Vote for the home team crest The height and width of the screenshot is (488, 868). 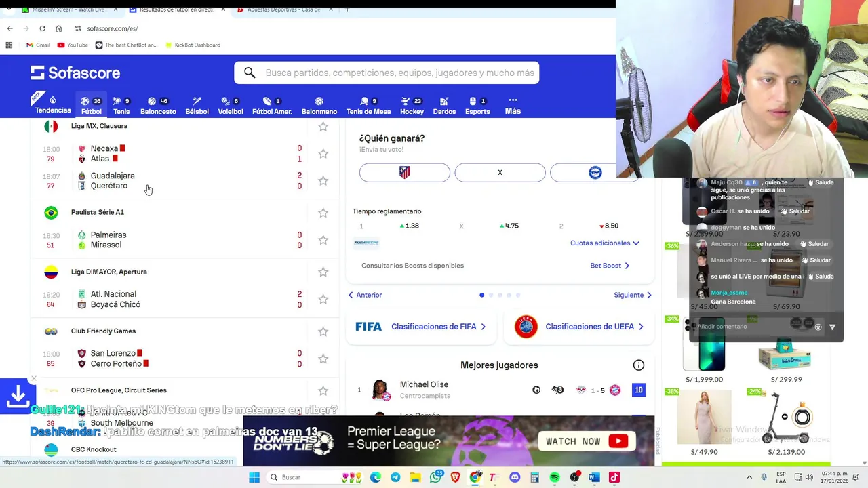[404, 173]
